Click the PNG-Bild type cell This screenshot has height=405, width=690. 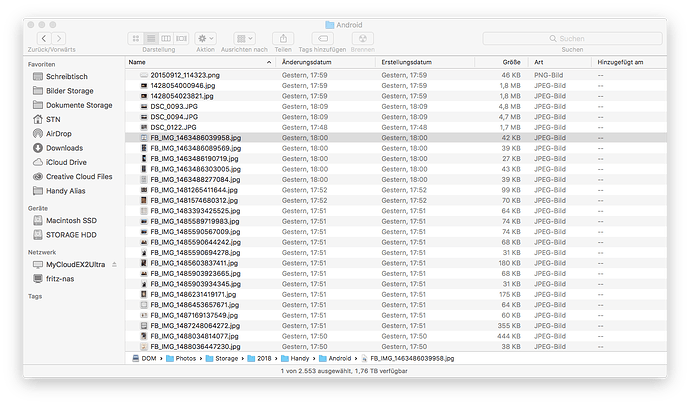[549, 75]
